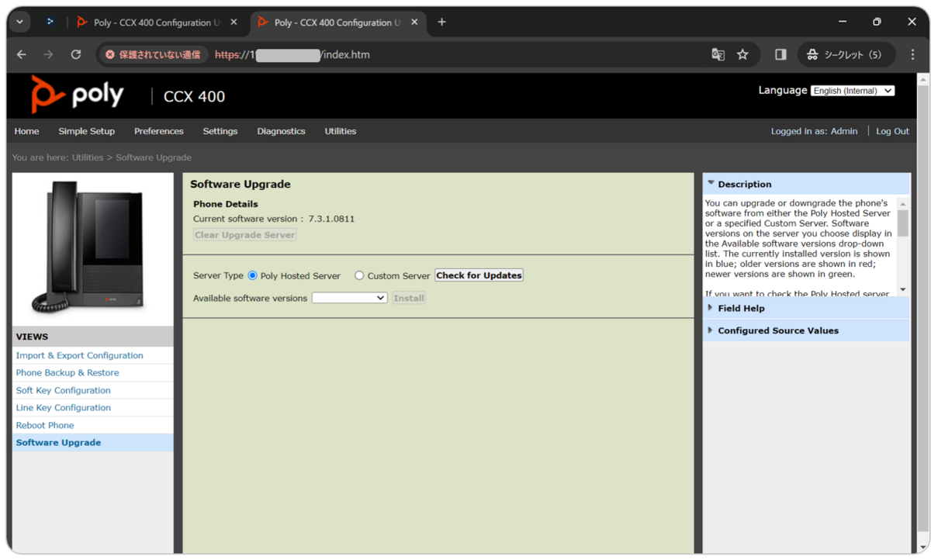Click the Install button

409,298
